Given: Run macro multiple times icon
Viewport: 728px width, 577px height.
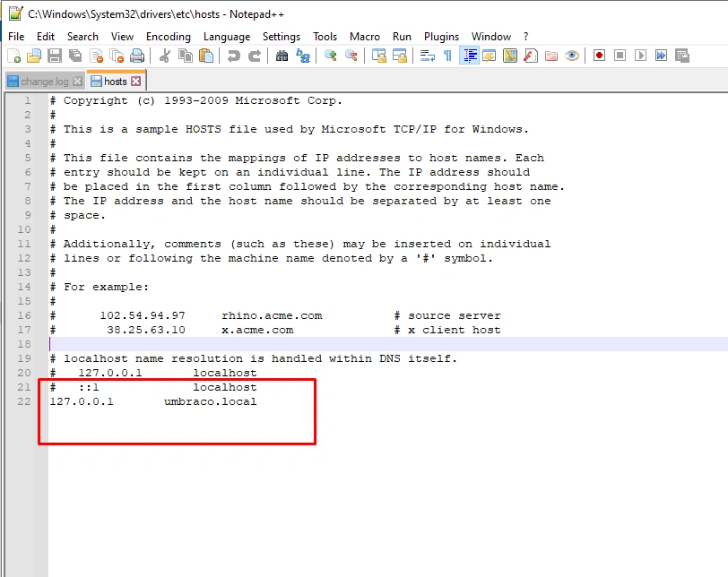Looking at the screenshot, I should [x=661, y=56].
